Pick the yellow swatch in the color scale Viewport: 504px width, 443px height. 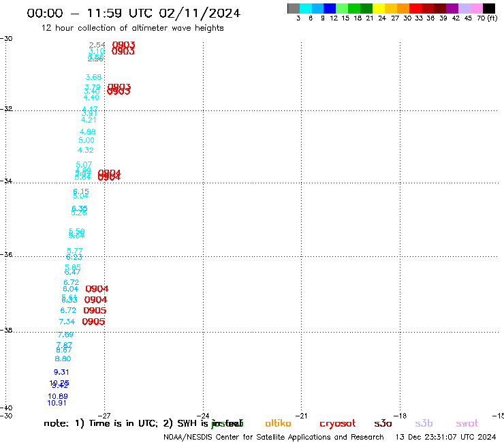(379, 8)
